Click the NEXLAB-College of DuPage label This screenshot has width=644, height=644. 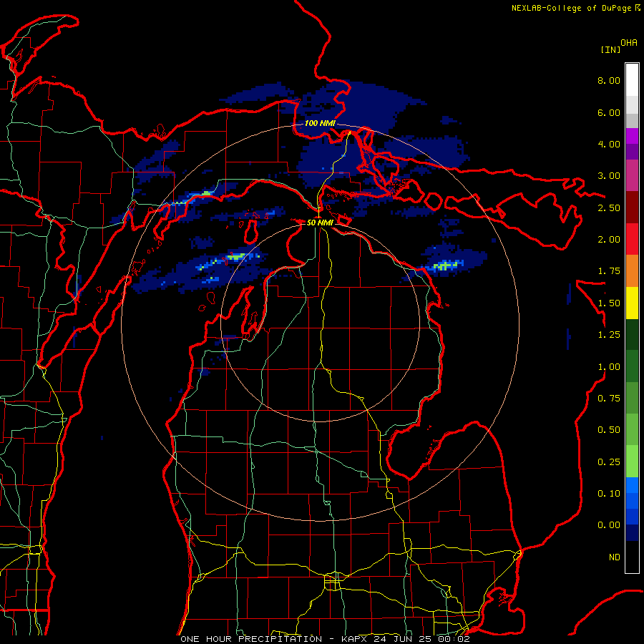pos(571,8)
